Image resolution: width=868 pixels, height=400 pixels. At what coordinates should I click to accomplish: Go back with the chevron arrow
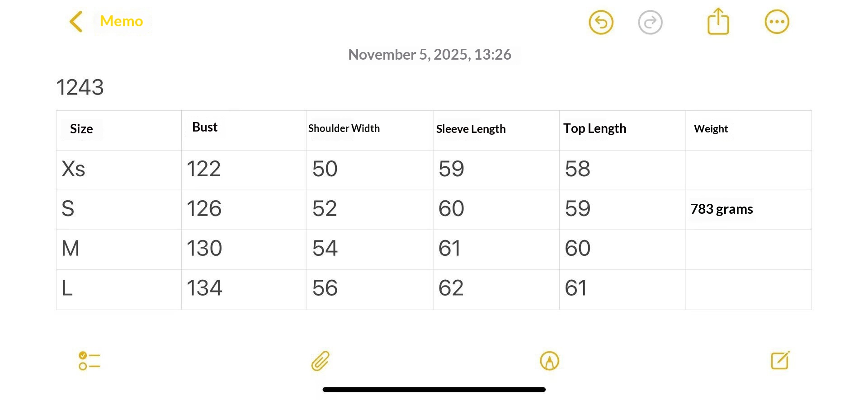tap(76, 22)
